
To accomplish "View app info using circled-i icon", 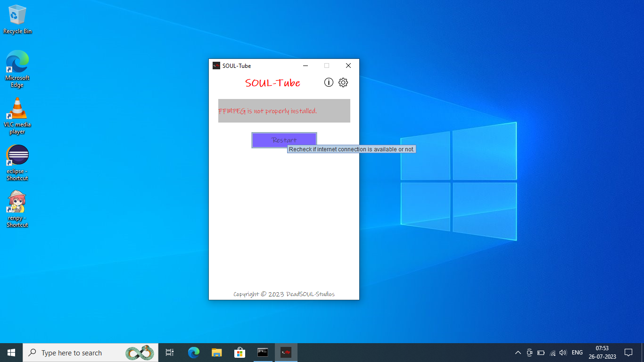I will (x=329, y=82).
